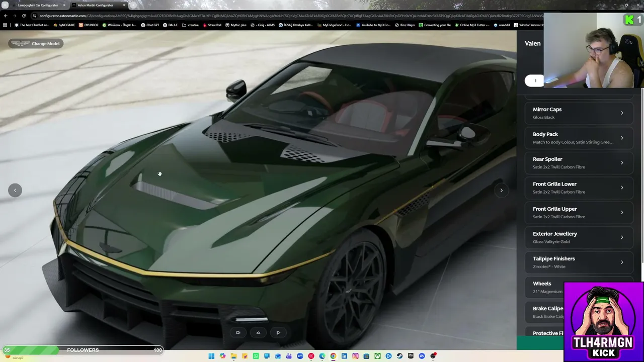The image size is (644, 362).
Task: Expand the Body Pack option chevron
Action: 622,138
